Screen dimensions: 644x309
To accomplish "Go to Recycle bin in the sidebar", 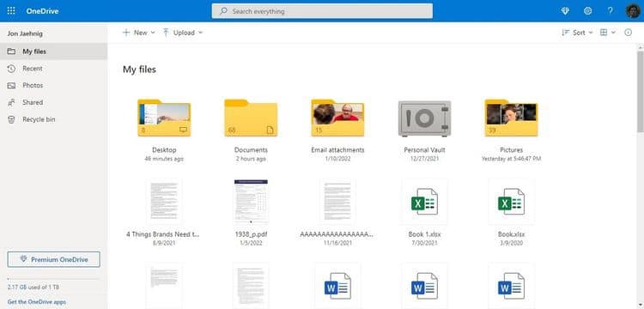I will [53, 119].
